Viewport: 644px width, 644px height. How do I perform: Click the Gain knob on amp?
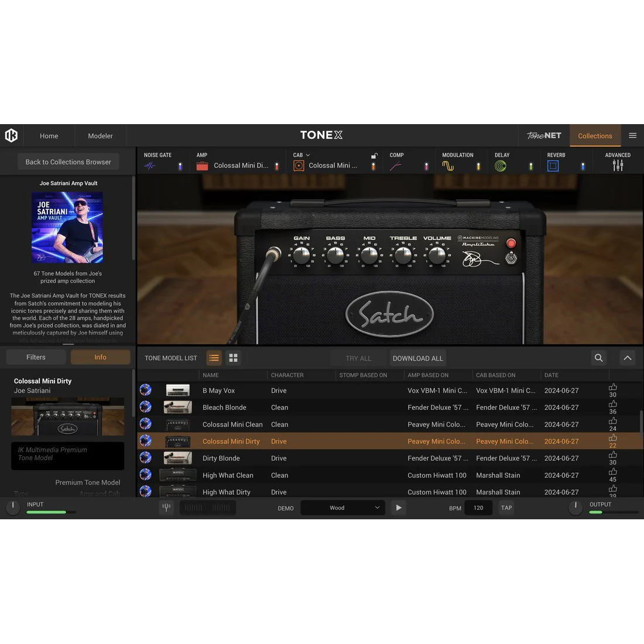[302, 255]
